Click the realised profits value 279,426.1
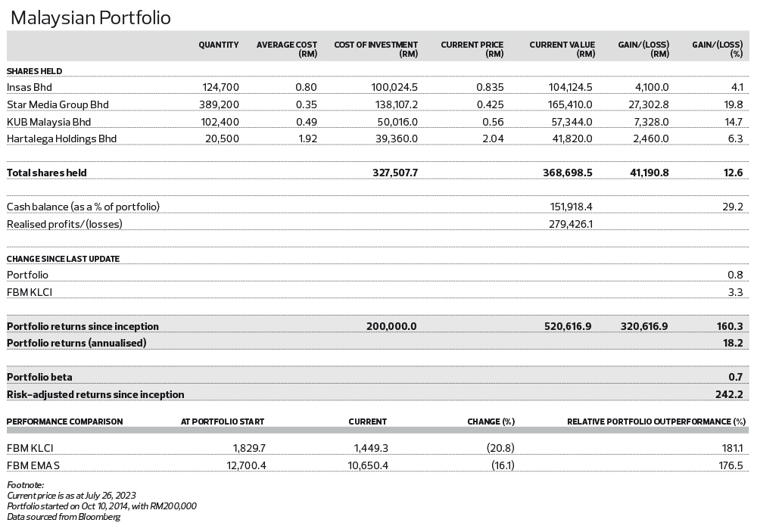The image size is (757, 532). point(571,224)
